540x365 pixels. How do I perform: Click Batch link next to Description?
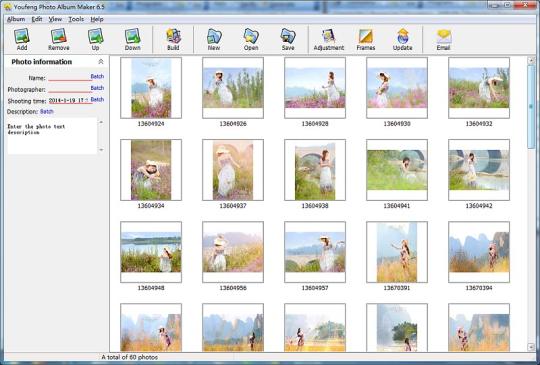(x=47, y=112)
